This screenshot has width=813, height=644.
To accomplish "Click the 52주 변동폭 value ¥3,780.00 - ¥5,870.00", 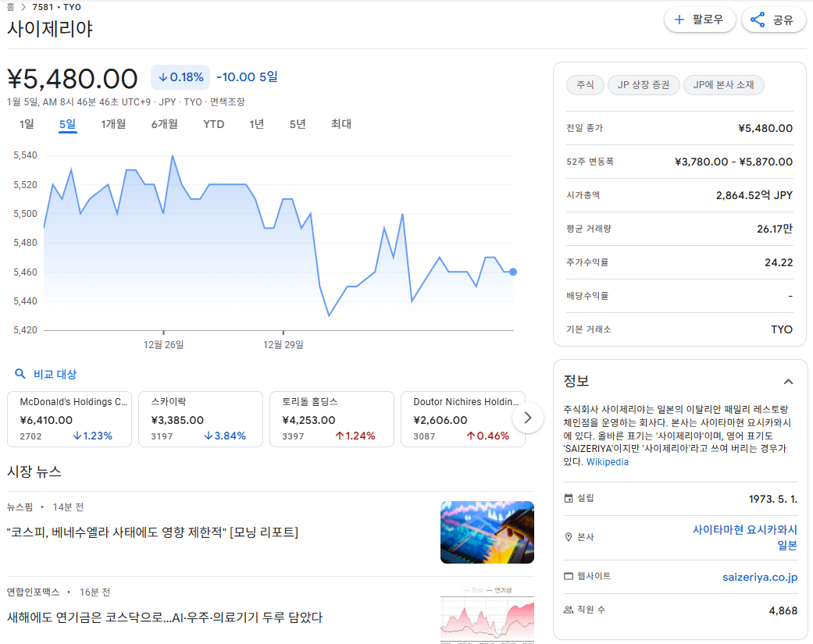I will point(733,162).
